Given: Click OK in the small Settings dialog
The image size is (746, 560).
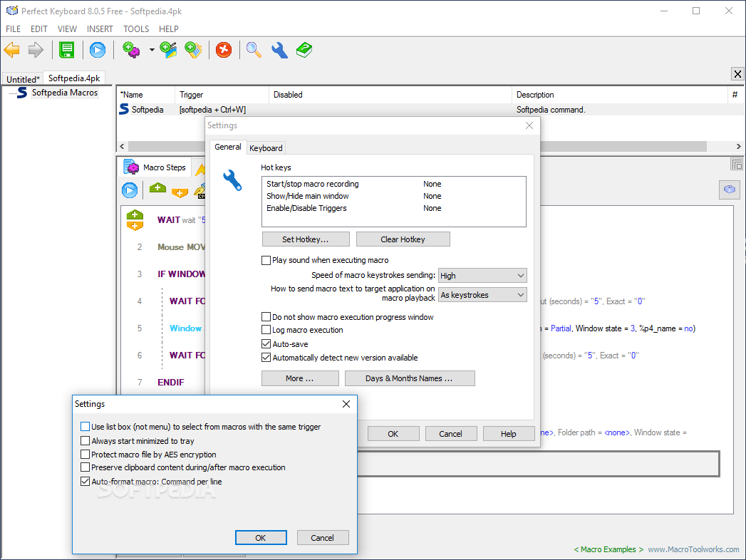Looking at the screenshot, I should click(261, 538).
